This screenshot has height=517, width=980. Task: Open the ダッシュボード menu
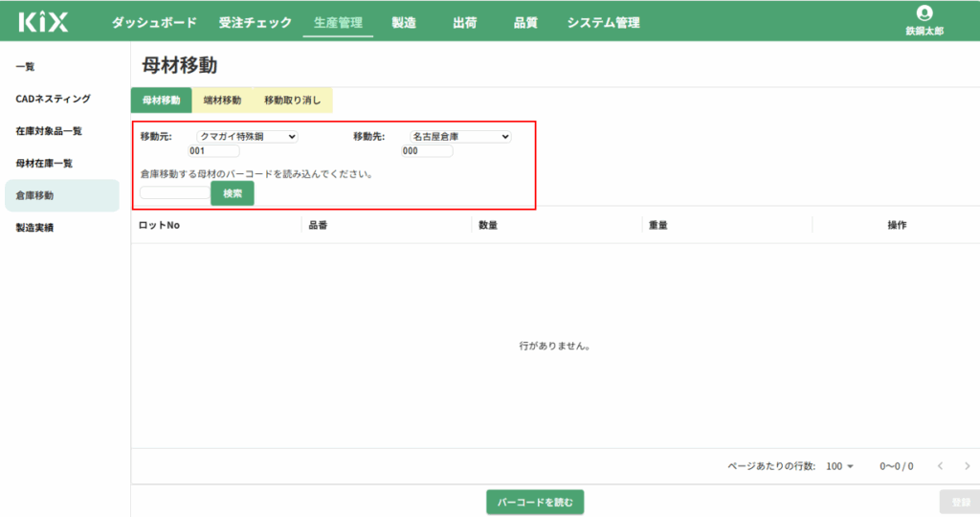click(x=154, y=23)
